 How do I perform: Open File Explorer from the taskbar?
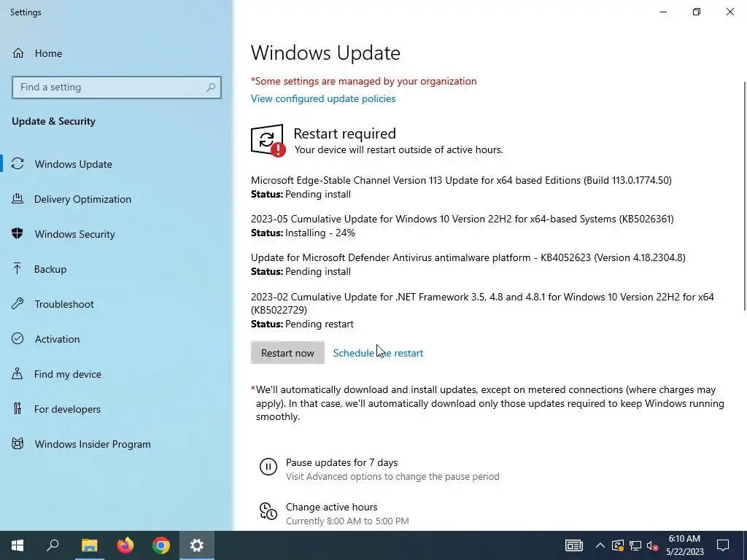89,545
